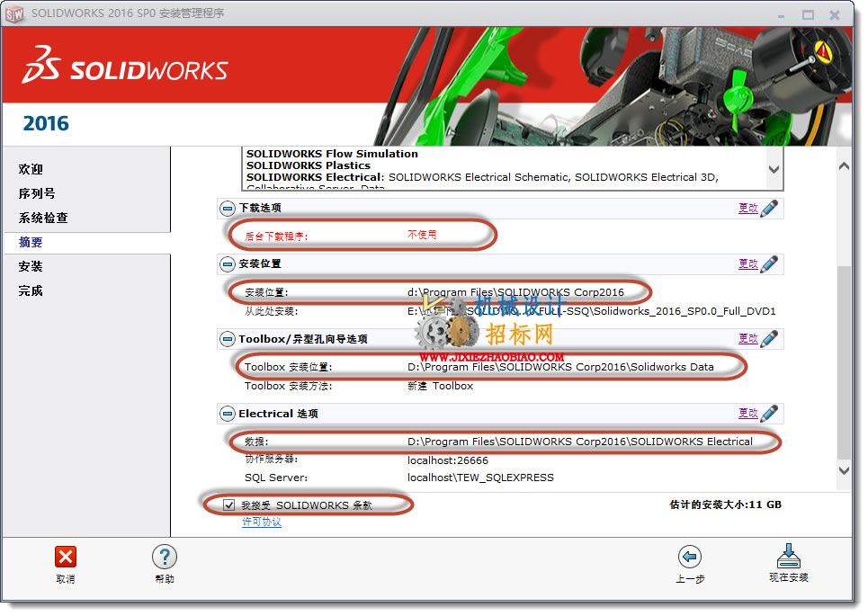The height and width of the screenshot is (616, 868).
Task: Collapse the Electrical 选项 section
Action: point(227,414)
